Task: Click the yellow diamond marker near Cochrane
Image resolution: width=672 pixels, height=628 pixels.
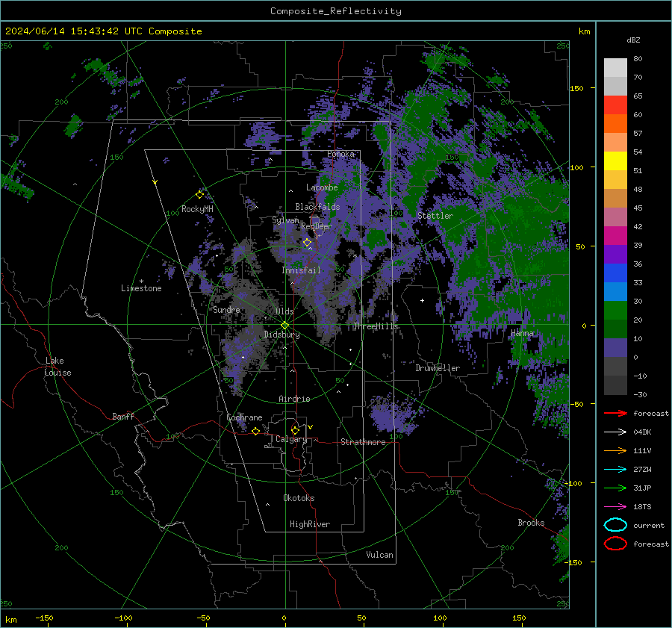Action: click(x=255, y=431)
